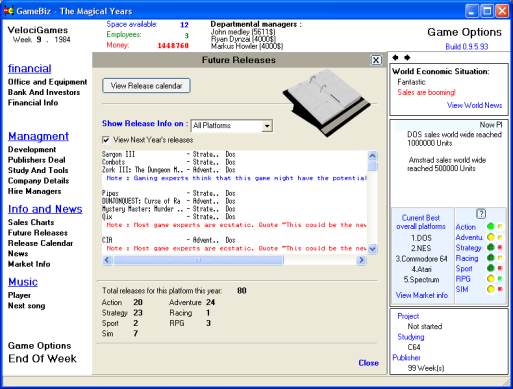Open the All Platforms dropdown
513x389 pixels.
267,126
